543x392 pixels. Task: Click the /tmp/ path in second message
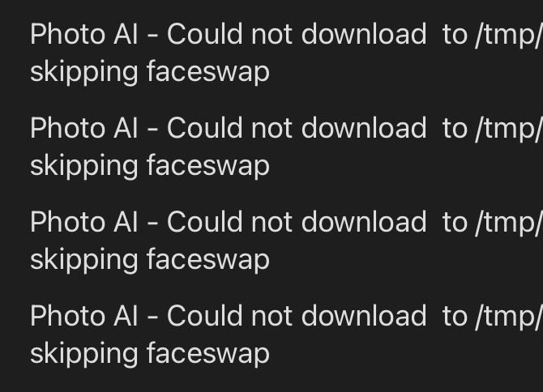[x=509, y=129]
